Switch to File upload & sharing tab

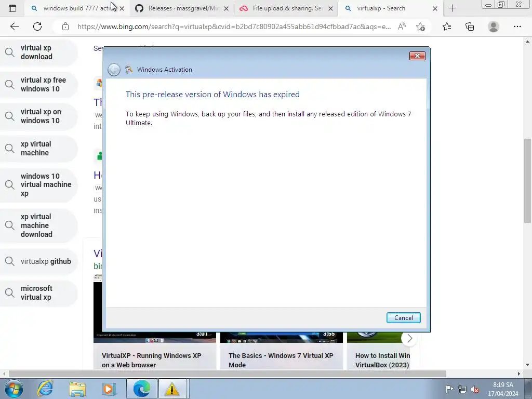(286, 8)
